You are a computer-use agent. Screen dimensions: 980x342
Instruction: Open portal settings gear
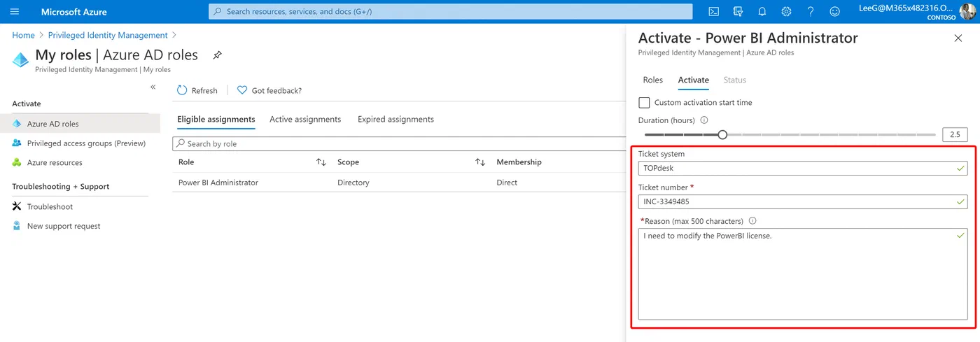point(786,12)
